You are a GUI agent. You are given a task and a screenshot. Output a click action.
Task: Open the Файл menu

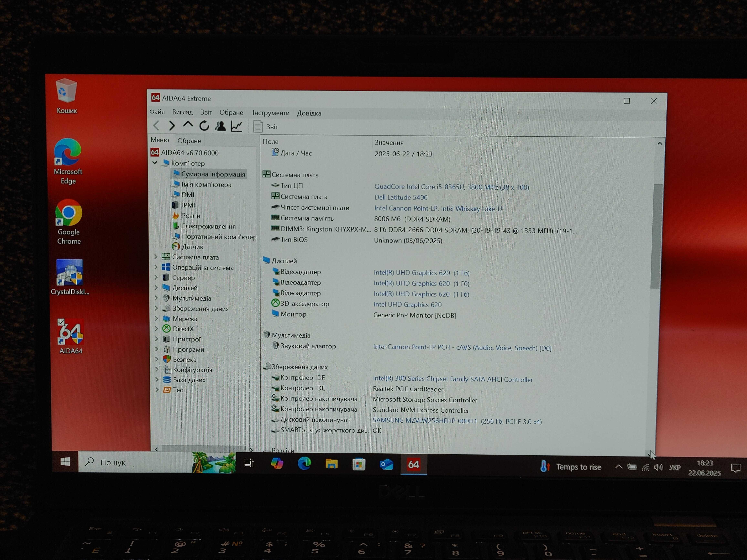pos(157,112)
